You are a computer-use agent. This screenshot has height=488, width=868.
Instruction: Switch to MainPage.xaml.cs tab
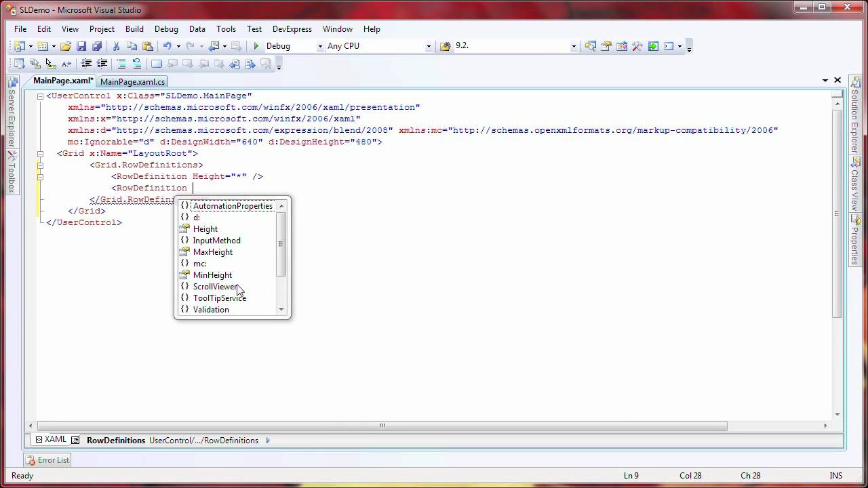click(x=132, y=81)
